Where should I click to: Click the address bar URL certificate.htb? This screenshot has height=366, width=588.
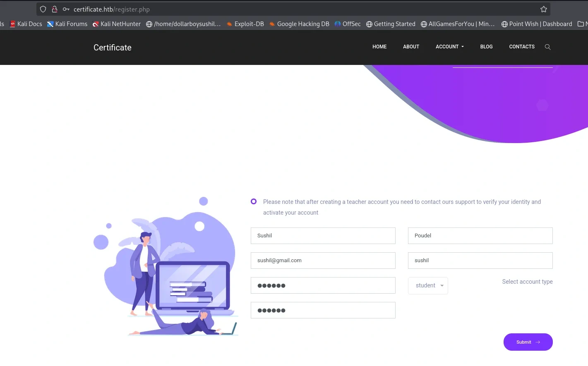(112, 9)
